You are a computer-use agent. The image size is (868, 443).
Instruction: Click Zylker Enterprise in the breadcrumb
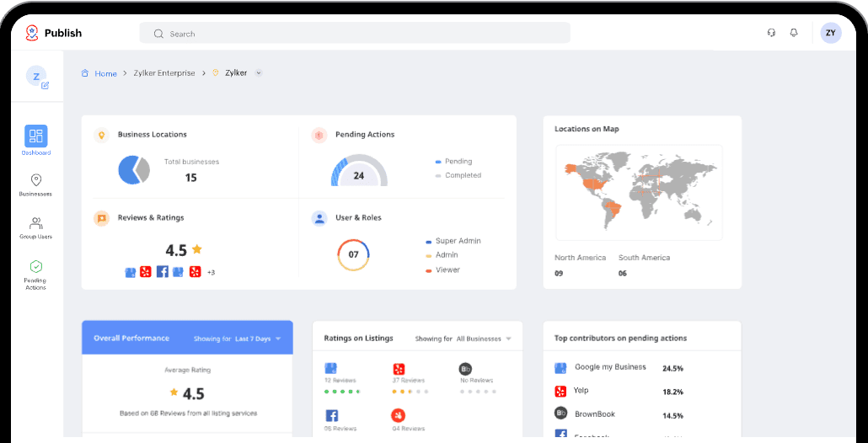(x=165, y=73)
